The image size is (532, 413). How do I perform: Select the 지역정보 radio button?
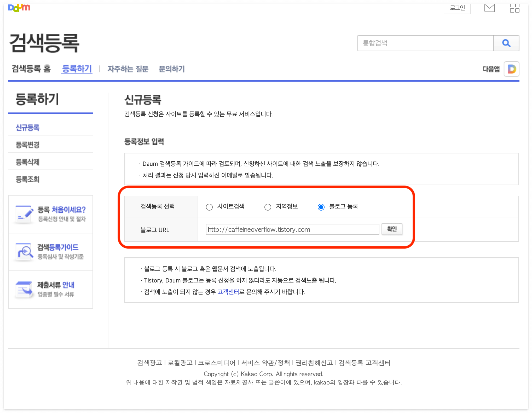[268, 207]
